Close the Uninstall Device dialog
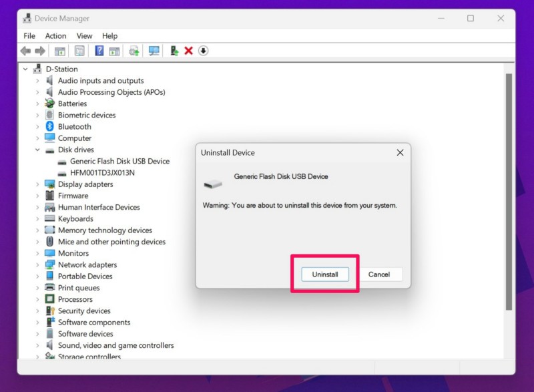 tap(400, 153)
